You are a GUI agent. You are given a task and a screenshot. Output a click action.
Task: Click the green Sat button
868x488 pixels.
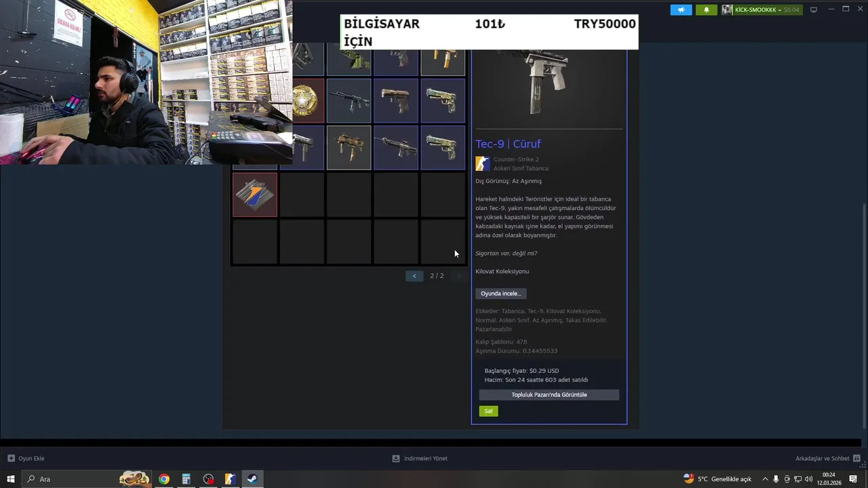coord(488,411)
